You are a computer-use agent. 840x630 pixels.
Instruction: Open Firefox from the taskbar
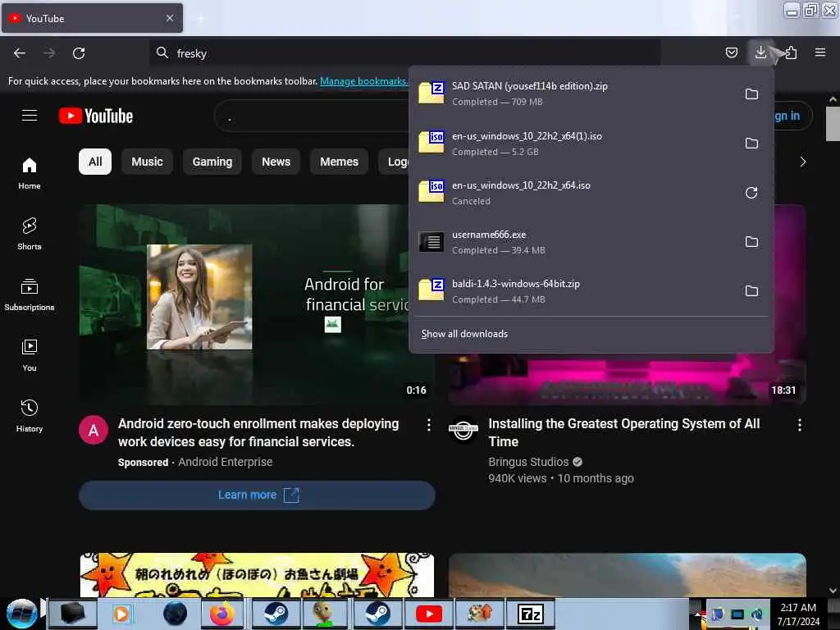tap(221, 614)
